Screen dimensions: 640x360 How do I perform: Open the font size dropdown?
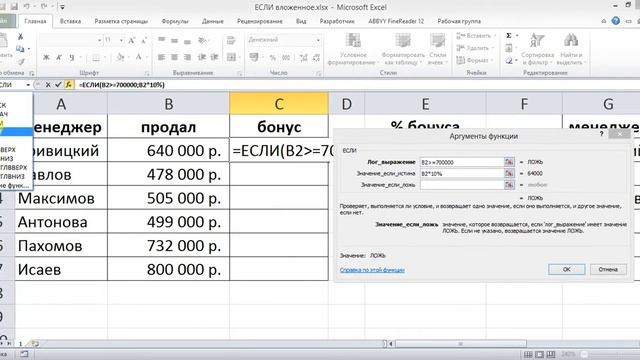click(x=121, y=40)
